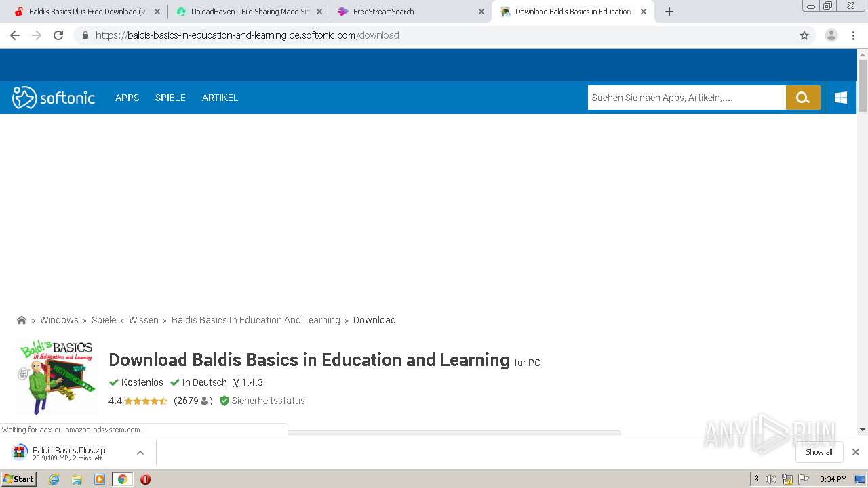The height and width of the screenshot is (488, 868).
Task: Click the Spiele breadcrumb link
Action: 104,320
